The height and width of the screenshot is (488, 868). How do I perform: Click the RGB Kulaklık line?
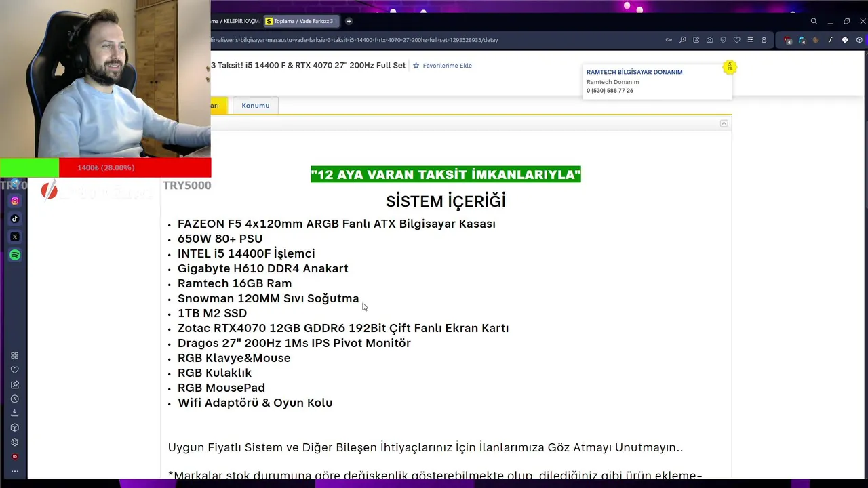click(214, 373)
